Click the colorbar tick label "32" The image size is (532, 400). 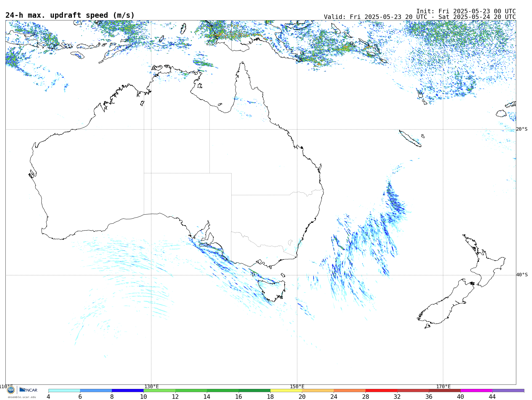click(397, 397)
